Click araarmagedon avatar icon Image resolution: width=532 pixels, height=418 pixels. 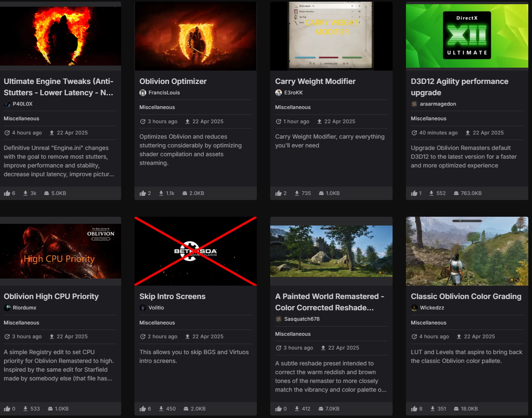pyautogui.click(x=414, y=104)
